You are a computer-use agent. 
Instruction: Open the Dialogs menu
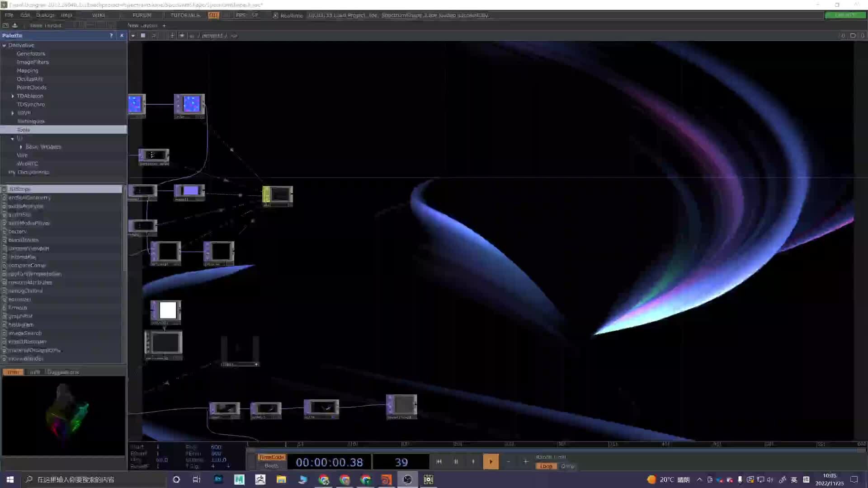(x=45, y=15)
